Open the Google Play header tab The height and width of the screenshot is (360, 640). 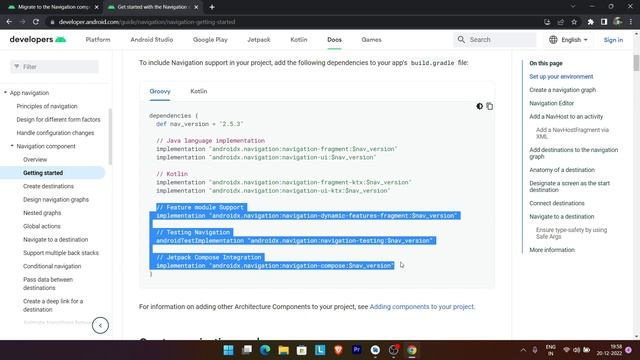point(210,40)
